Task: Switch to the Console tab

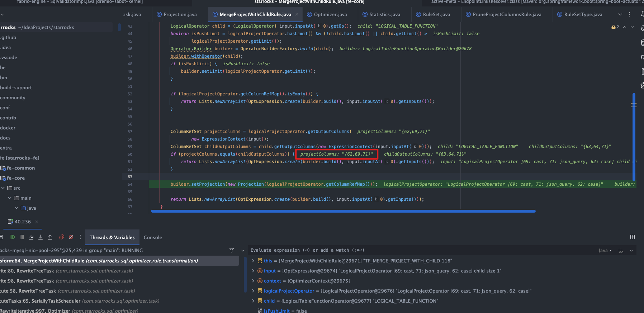Action: (153, 237)
